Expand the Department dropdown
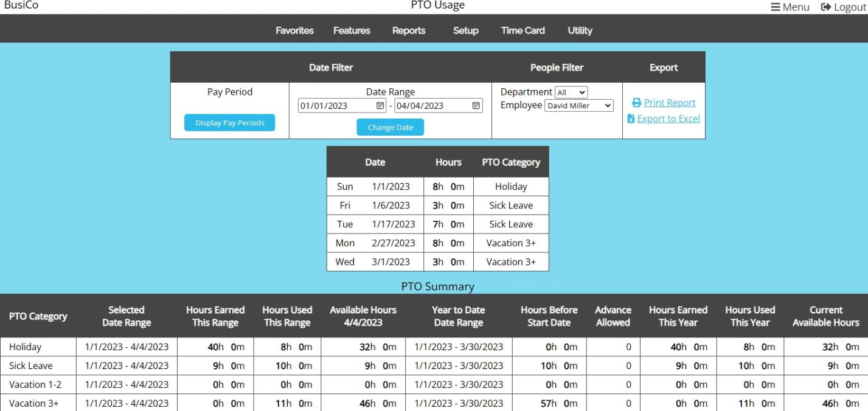This screenshot has width=868, height=411. [571, 92]
